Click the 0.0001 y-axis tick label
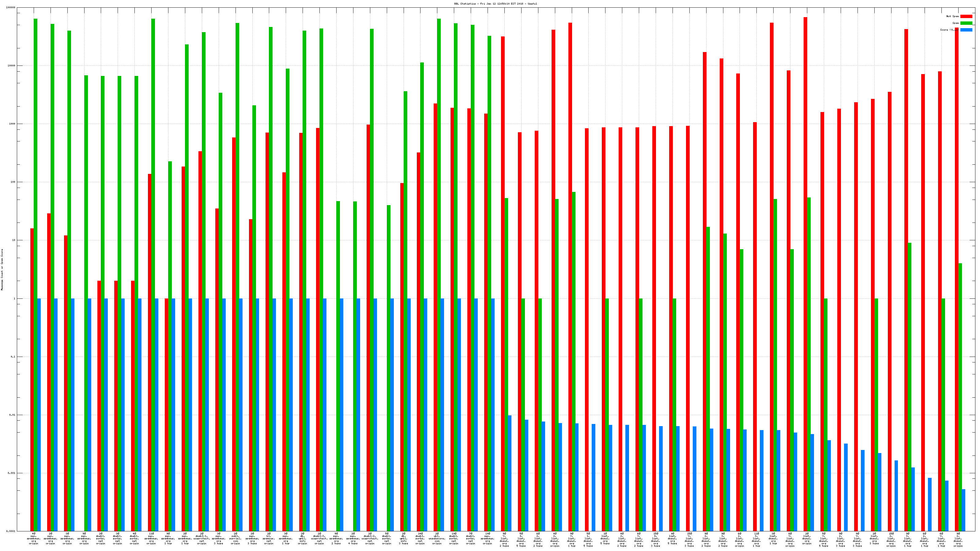The height and width of the screenshot is (551, 980). click(11, 531)
